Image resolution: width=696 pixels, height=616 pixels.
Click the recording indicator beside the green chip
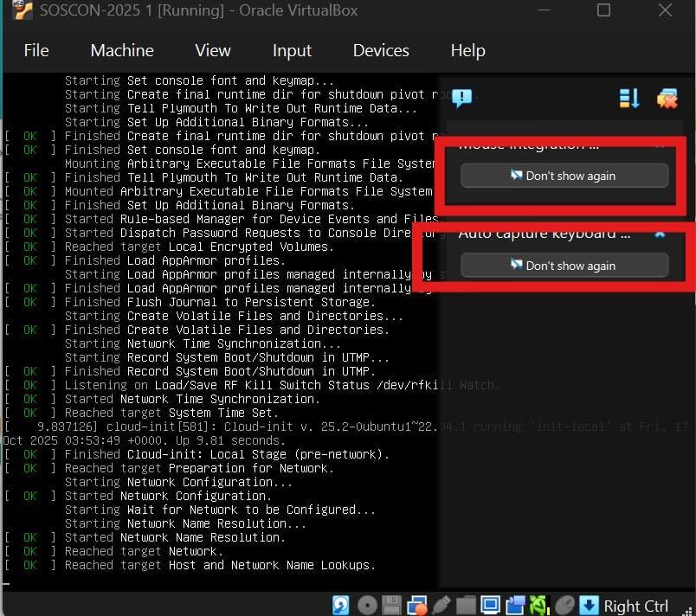point(516,605)
